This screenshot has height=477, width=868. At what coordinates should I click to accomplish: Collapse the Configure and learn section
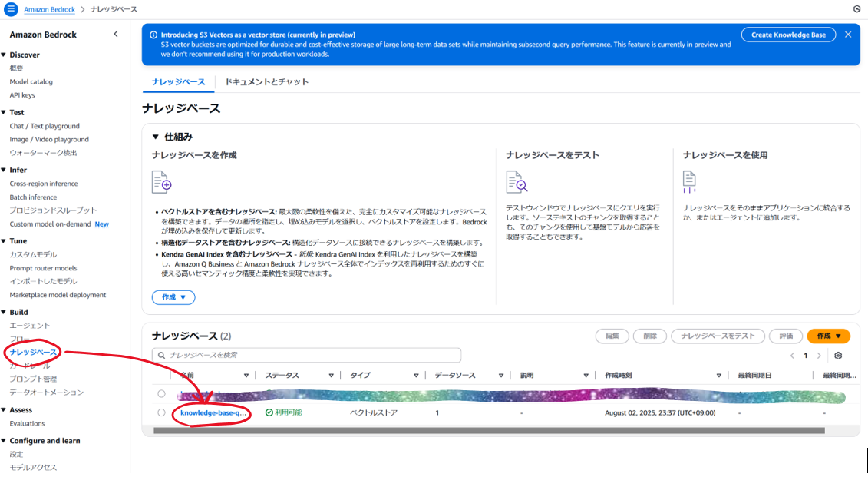click(4, 441)
